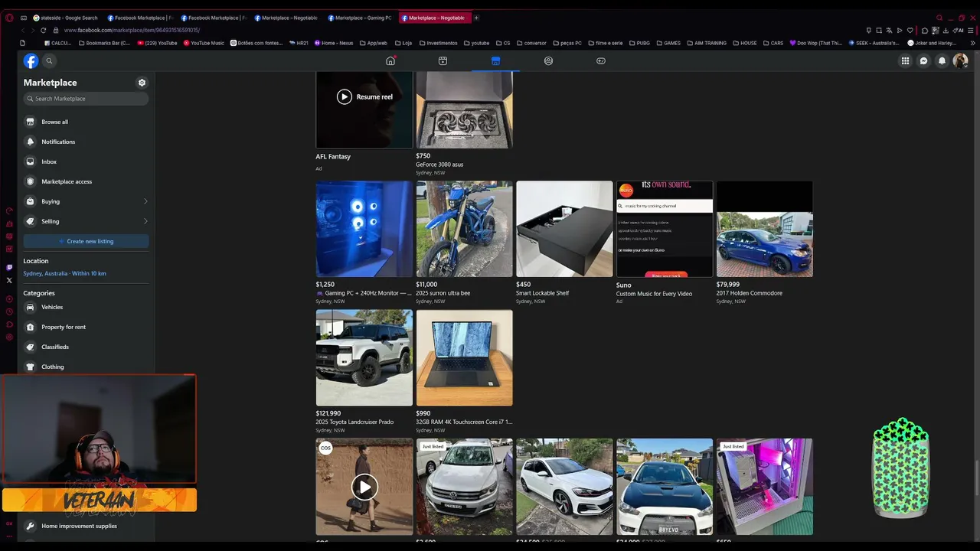Click the $79,999 price text
Image resolution: width=980 pixels, height=551 pixels.
[728, 285]
